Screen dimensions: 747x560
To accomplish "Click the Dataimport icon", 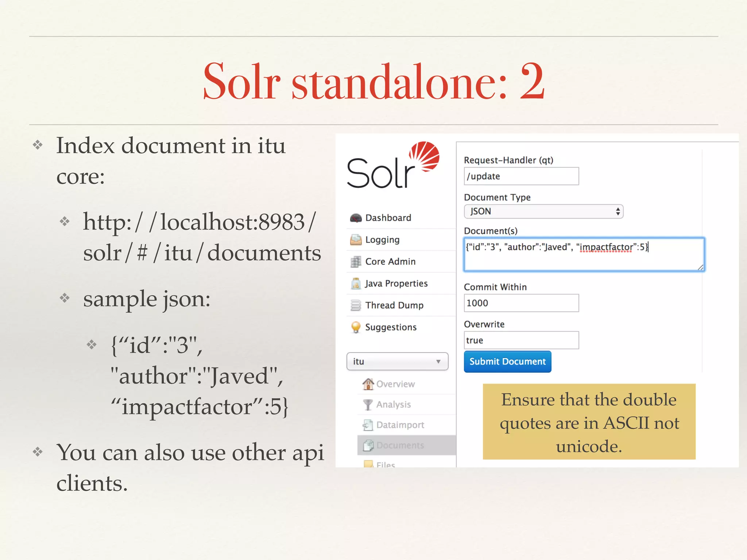I will click(x=368, y=425).
